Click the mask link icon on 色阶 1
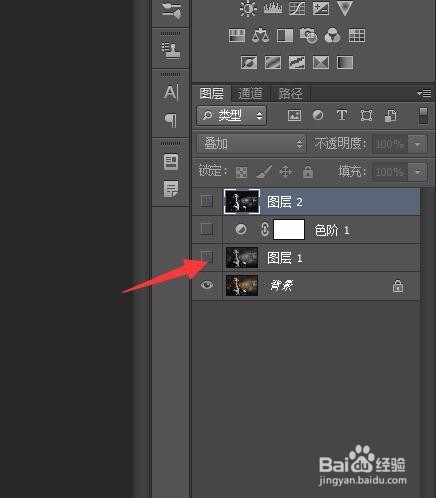Viewport: 436px width, 498px height. tap(264, 229)
